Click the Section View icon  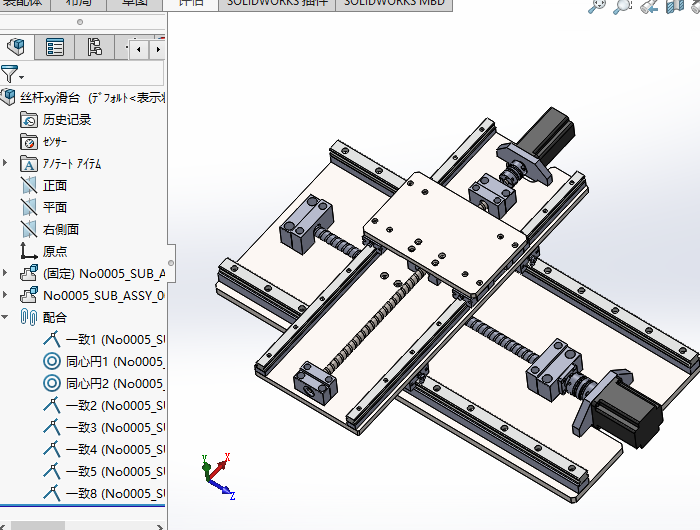pyautogui.click(x=675, y=6)
